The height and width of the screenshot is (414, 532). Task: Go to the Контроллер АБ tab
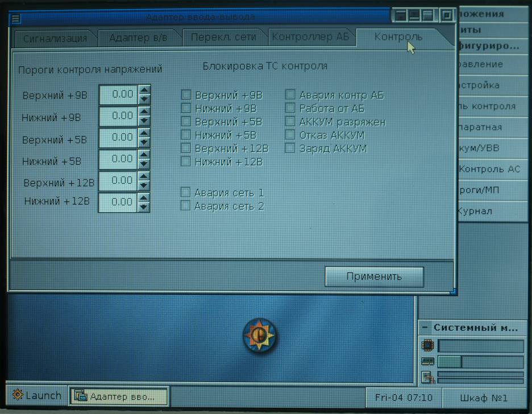click(x=310, y=36)
